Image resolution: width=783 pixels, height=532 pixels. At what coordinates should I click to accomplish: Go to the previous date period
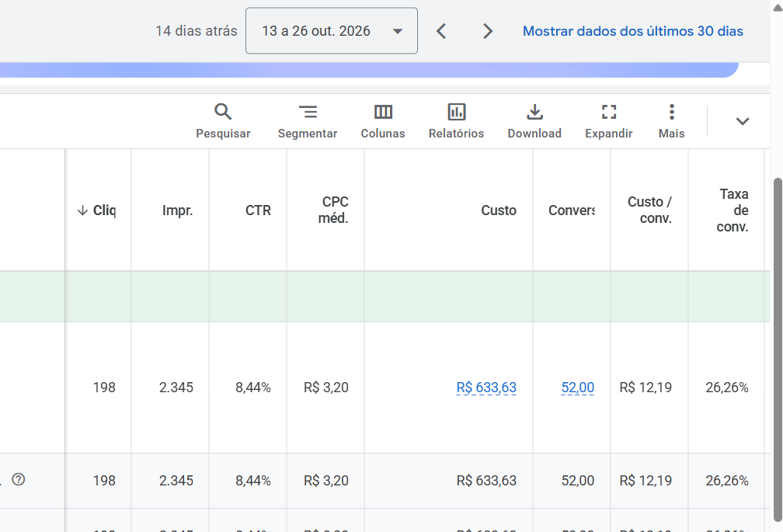pos(441,31)
